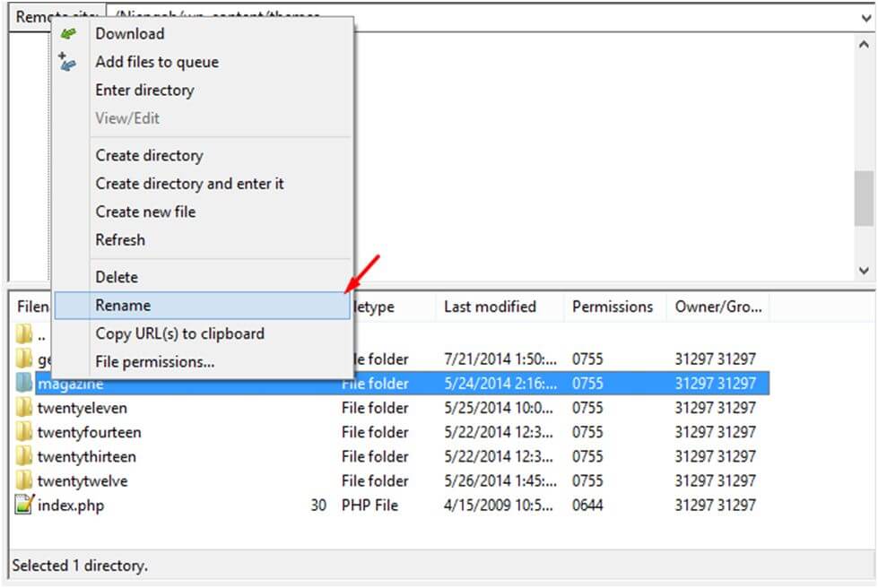Choose Create new file
The width and height of the screenshot is (878, 588).
145,212
